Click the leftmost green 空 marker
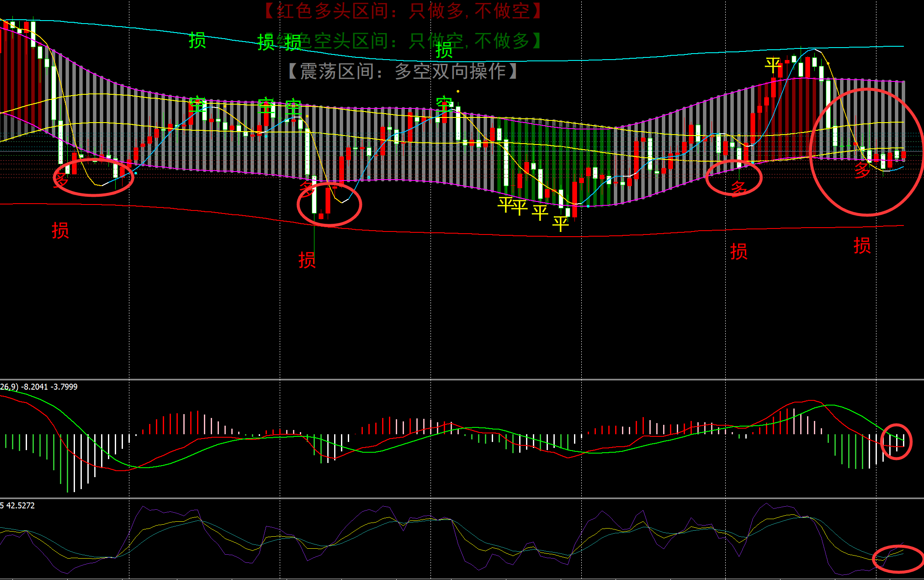Image resolution: width=924 pixels, height=580 pixels. tap(197, 104)
